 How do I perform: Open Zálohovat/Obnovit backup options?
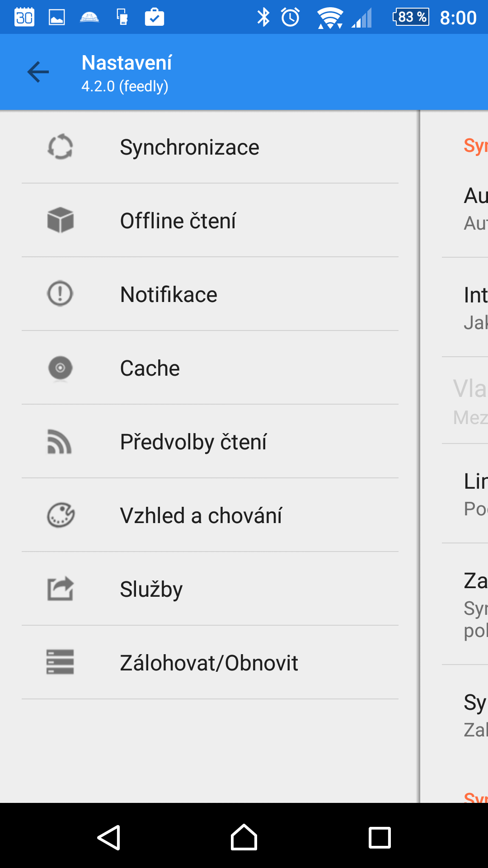(210, 663)
